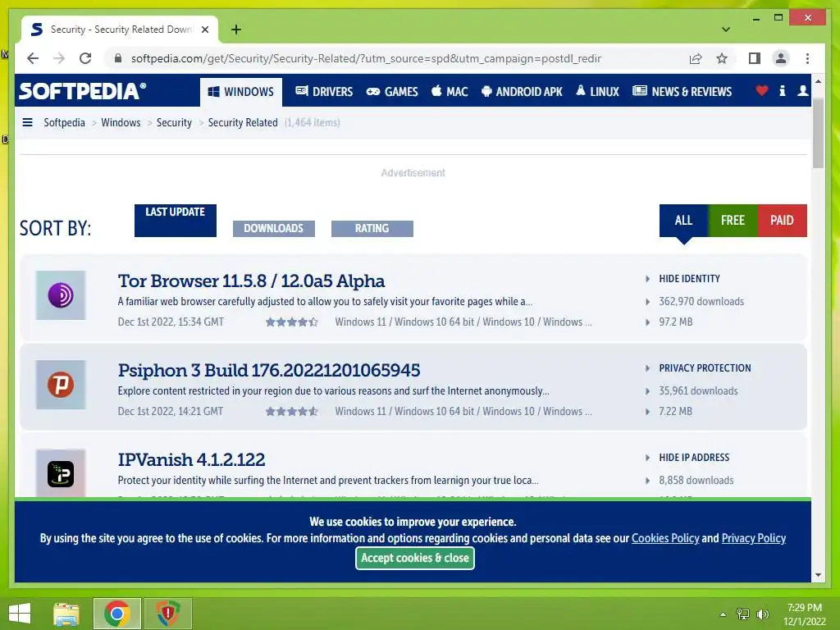
Task: Click the page vertical scrollbar thumb
Action: coord(818,133)
